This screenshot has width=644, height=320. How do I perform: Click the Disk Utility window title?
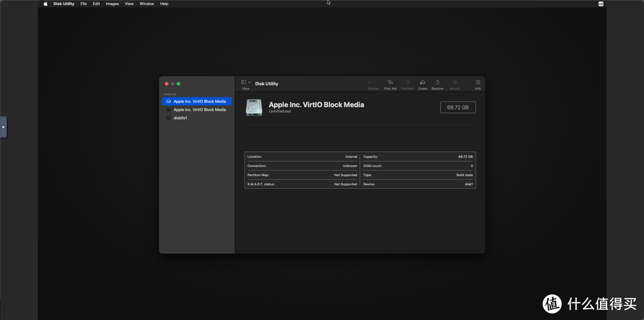[x=267, y=83]
